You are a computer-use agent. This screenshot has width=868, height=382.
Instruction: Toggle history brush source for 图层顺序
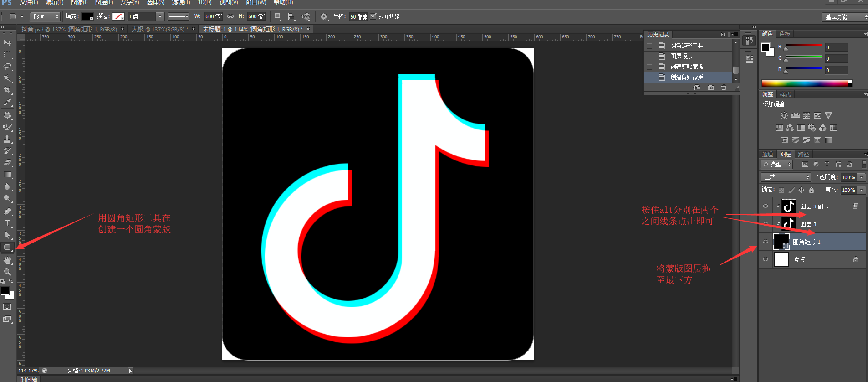tap(649, 56)
